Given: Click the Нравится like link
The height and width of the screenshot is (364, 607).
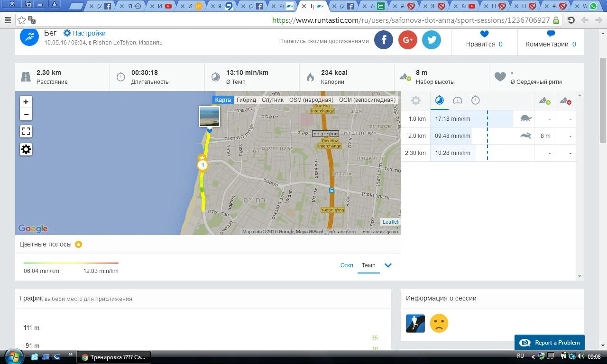Looking at the screenshot, I should [484, 44].
